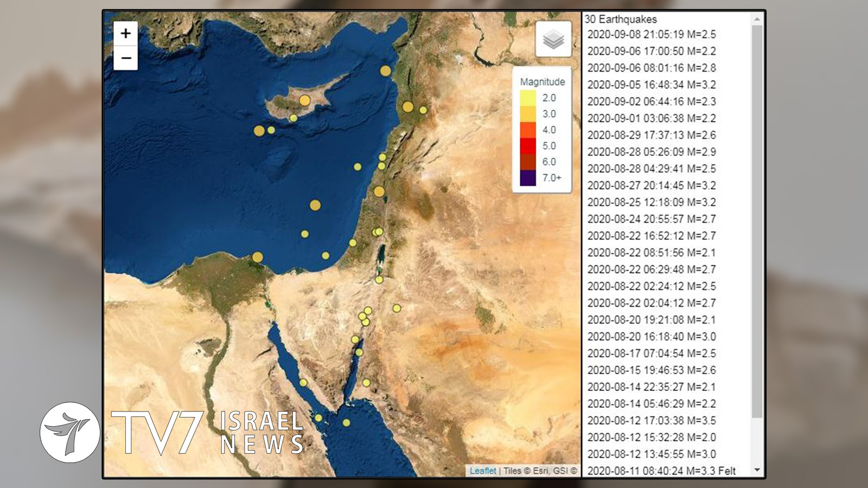Select the northernmost earthquake marker near Turkey coast
The height and width of the screenshot is (488, 868).
385,70
